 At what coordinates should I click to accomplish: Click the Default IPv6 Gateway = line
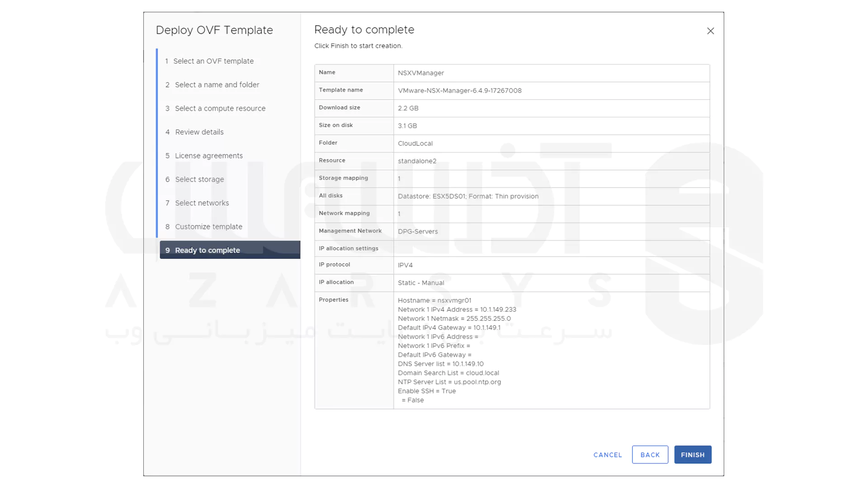pyautogui.click(x=434, y=355)
